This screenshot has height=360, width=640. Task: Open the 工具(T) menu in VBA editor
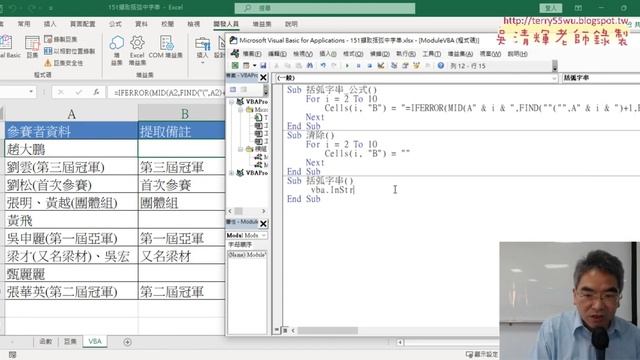click(x=431, y=54)
